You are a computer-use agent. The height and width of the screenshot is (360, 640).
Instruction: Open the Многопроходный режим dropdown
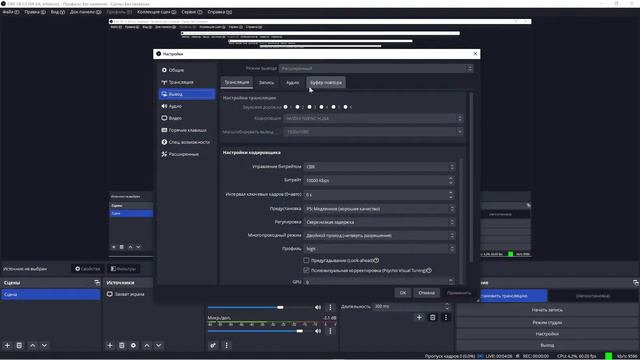[x=379, y=236]
